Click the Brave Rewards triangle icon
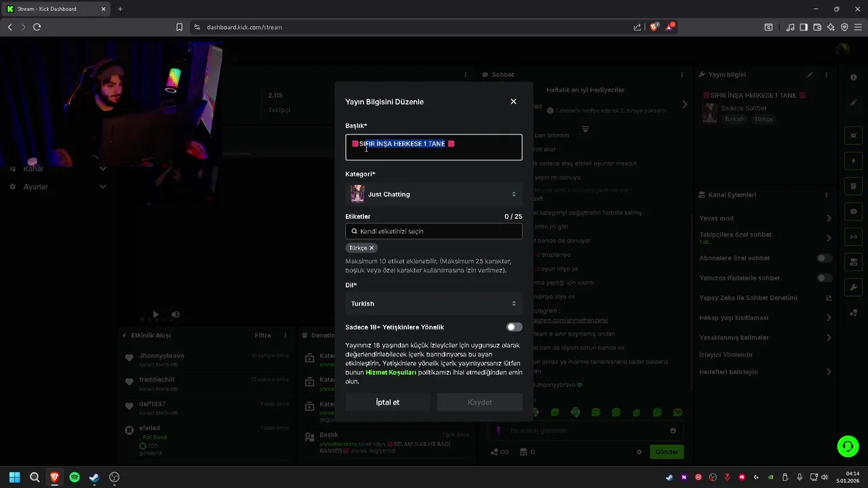868x488 pixels. [670, 27]
